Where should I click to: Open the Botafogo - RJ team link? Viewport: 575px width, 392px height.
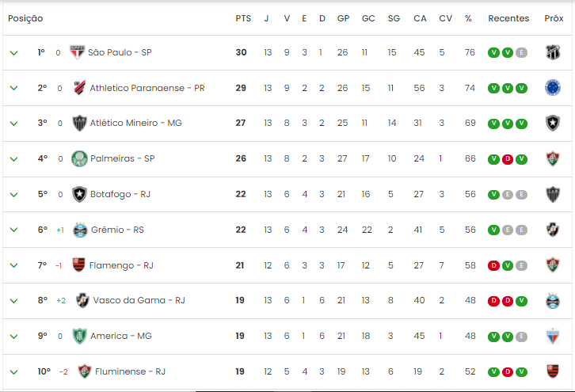tap(120, 194)
